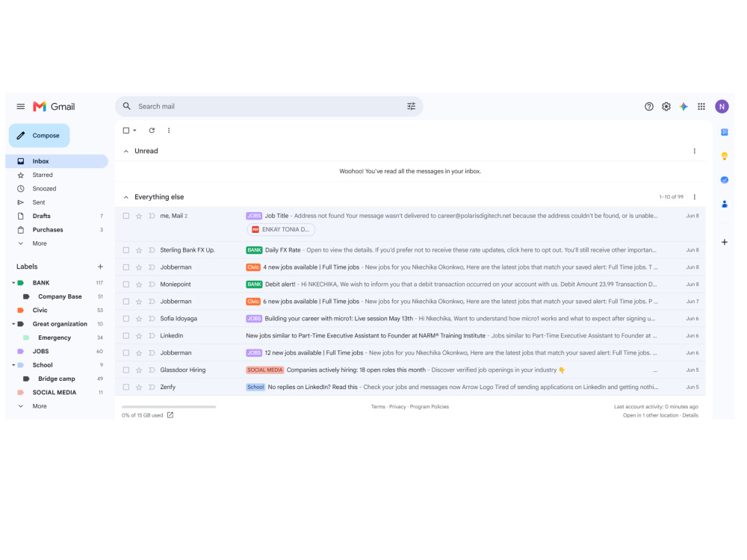Image resolution: width=747 pixels, height=560 pixels.
Task: Open the Drafts folder
Action: click(57, 217)
